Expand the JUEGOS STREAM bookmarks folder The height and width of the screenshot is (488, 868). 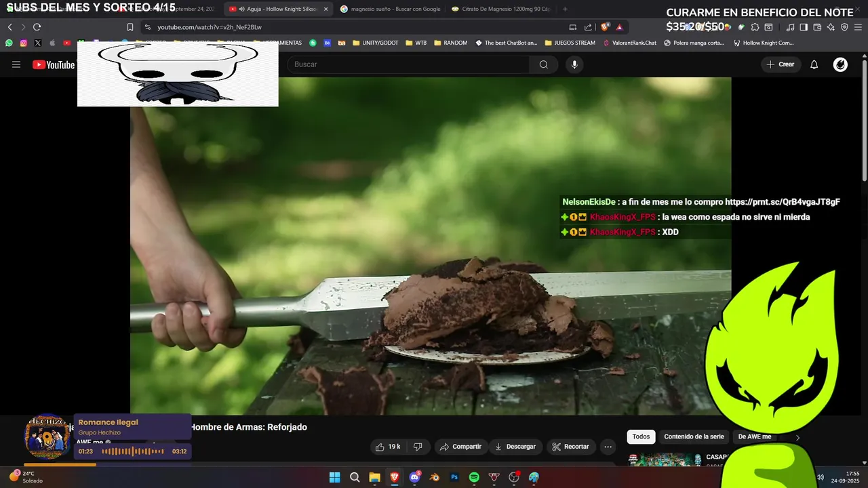click(x=570, y=43)
